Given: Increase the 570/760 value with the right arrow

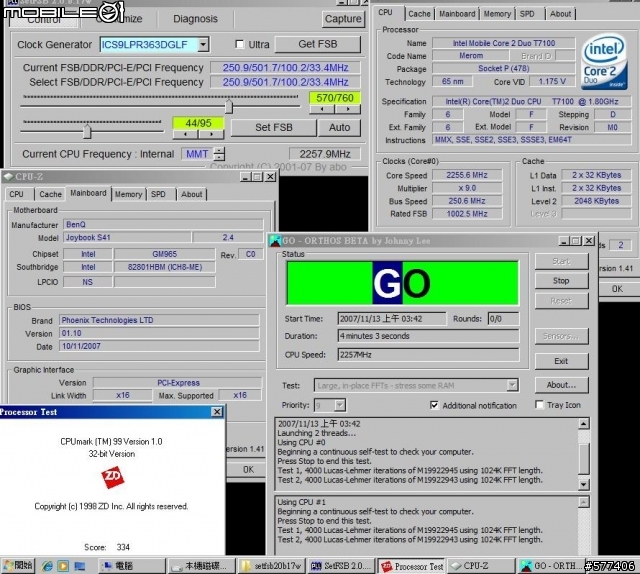Looking at the screenshot, I should (348, 109).
